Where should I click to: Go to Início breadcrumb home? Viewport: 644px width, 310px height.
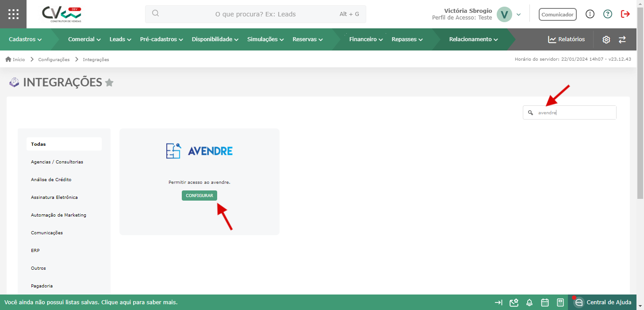tap(15, 59)
